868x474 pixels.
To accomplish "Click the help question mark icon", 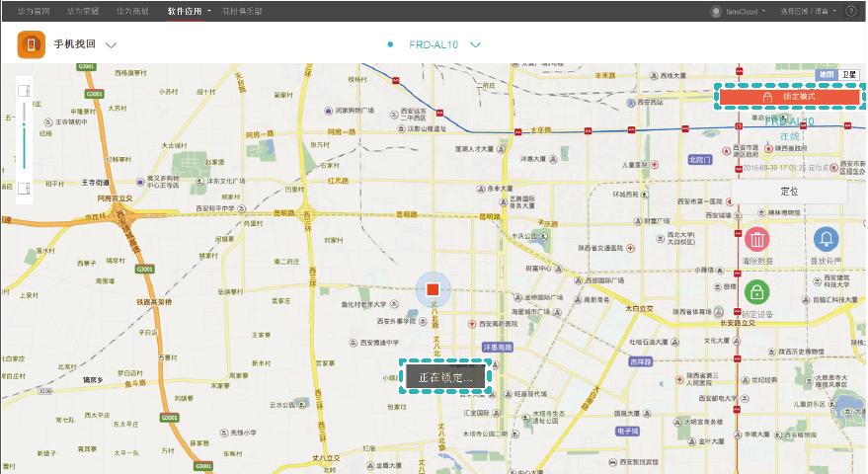I will coord(851,11).
